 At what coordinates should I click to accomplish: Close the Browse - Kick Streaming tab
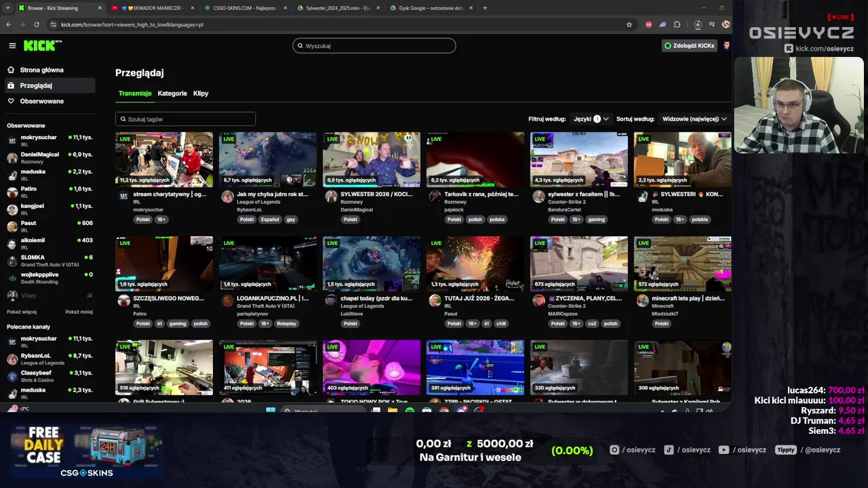(100, 8)
